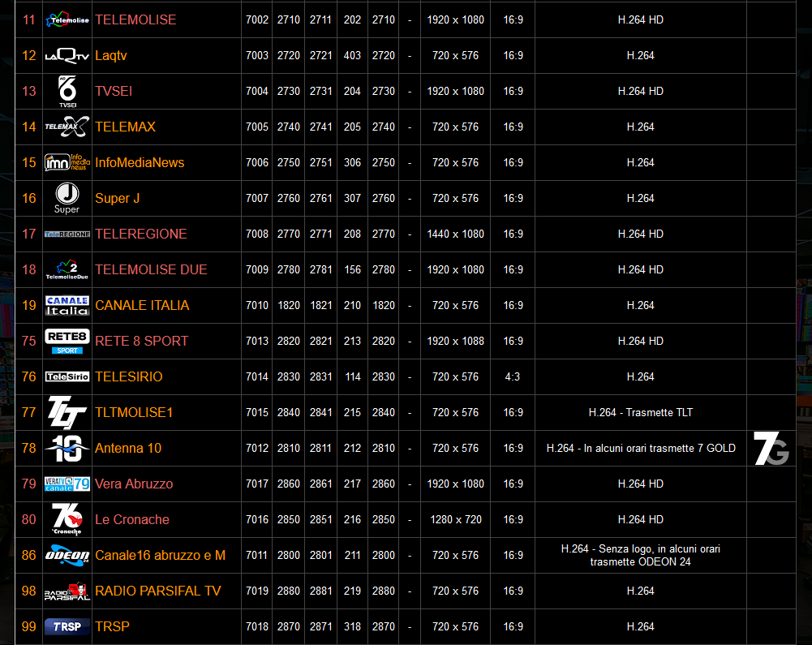This screenshot has height=645, width=812.
Task: Open the RADIO PARSIFAL TV link
Action: click(x=158, y=591)
